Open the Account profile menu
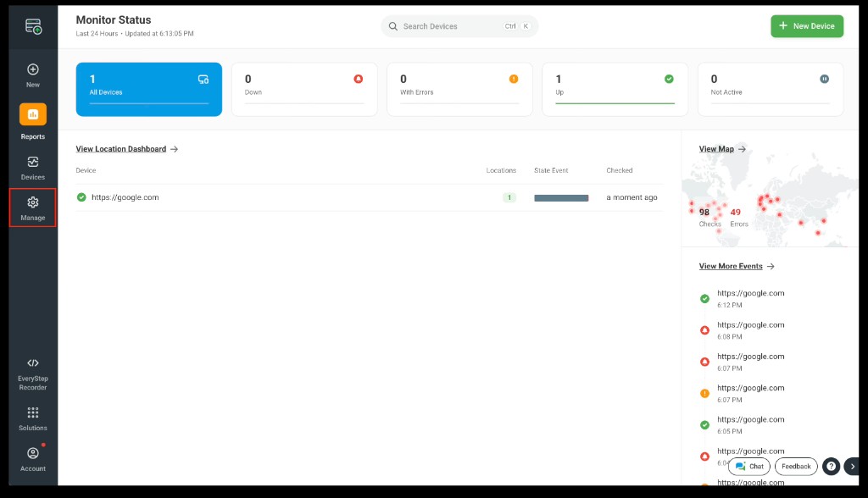Image resolution: width=868 pixels, height=498 pixels. [x=33, y=458]
